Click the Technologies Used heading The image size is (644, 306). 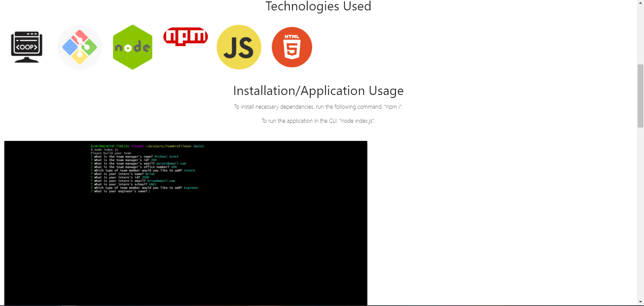pos(318,6)
